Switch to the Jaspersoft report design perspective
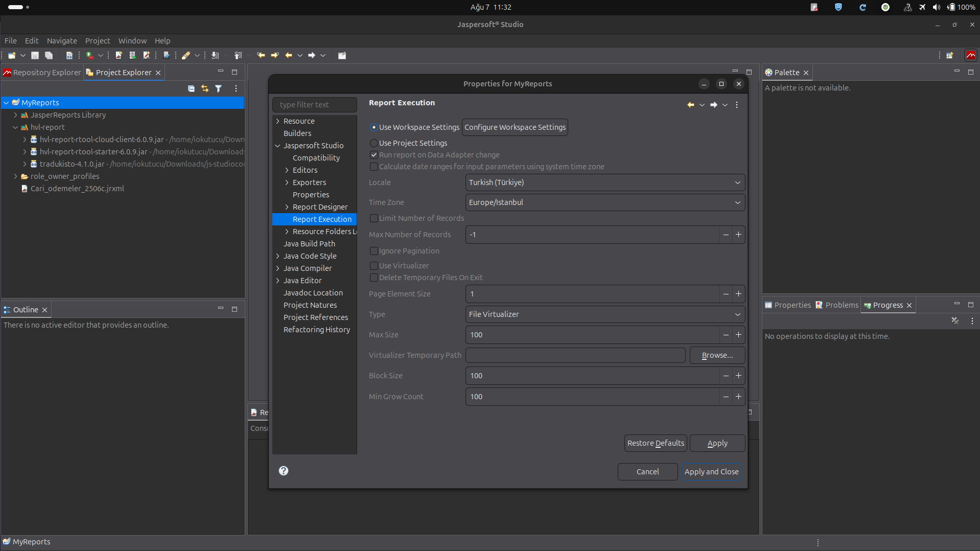Screen dimensions: 980x551 [970, 55]
